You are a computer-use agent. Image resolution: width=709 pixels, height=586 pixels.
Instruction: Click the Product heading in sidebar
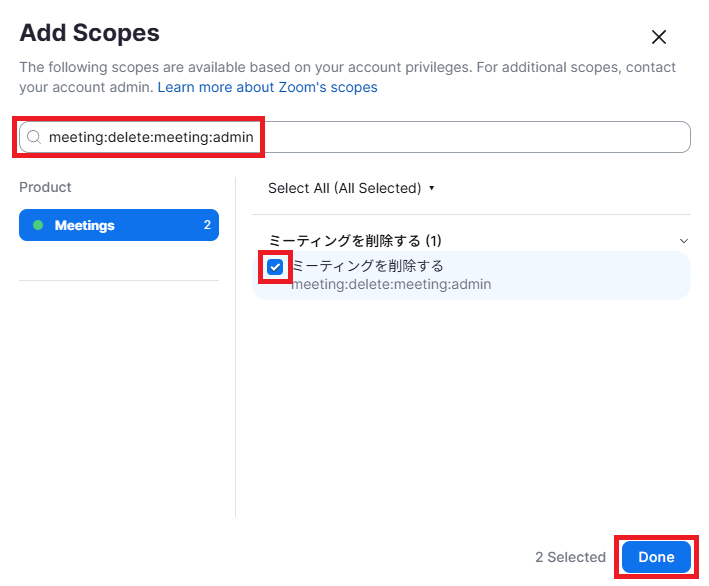click(x=45, y=187)
